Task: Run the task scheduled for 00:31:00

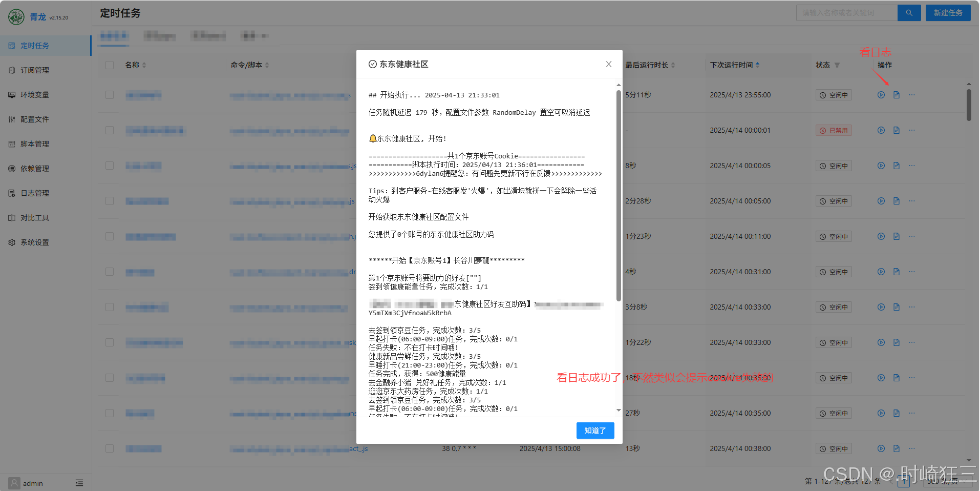Action: coord(881,272)
